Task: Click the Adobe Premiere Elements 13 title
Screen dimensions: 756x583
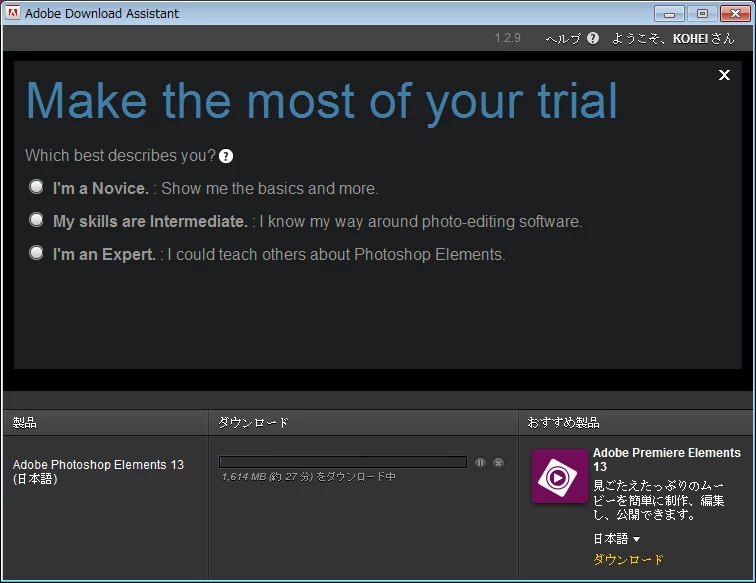Action: pos(666,460)
